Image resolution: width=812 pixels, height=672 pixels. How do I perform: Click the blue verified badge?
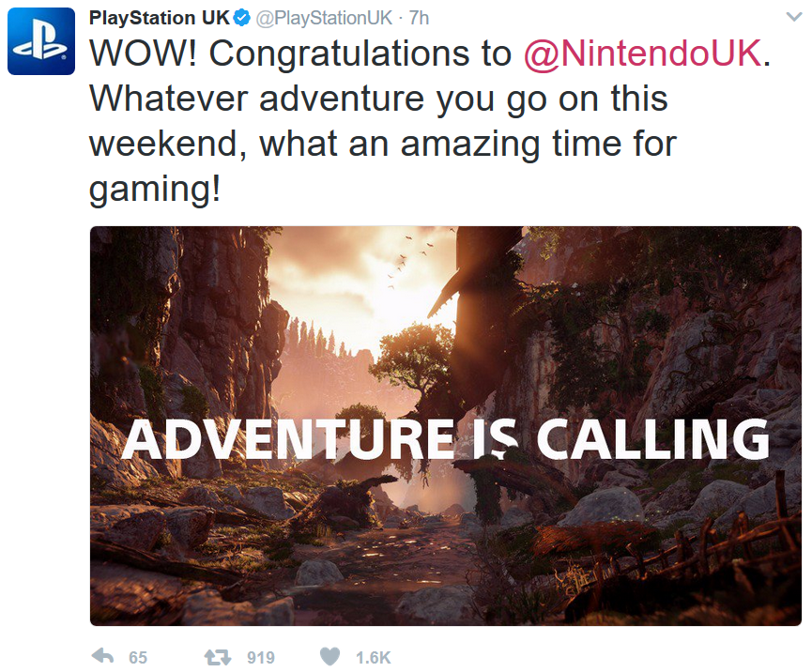[241, 18]
